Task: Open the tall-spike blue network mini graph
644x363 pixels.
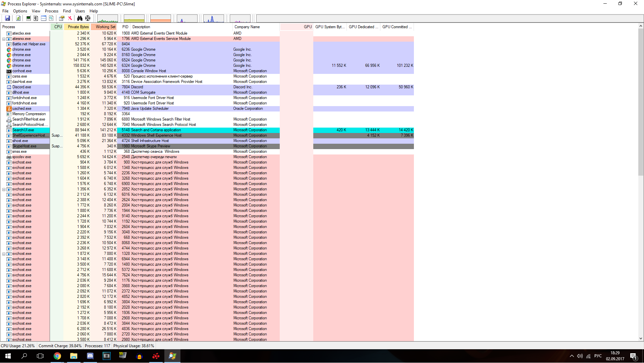Action: (214, 19)
